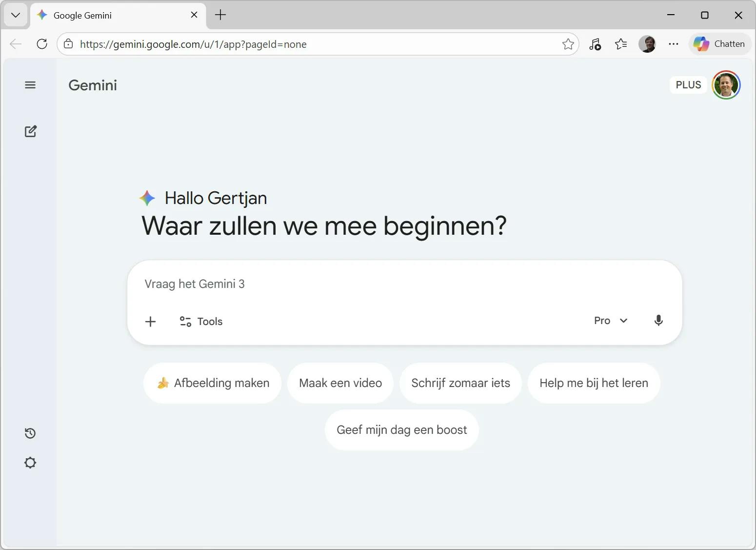The image size is (756, 550).
Task: Expand the tab search chevron in the title bar
Action: click(x=16, y=15)
